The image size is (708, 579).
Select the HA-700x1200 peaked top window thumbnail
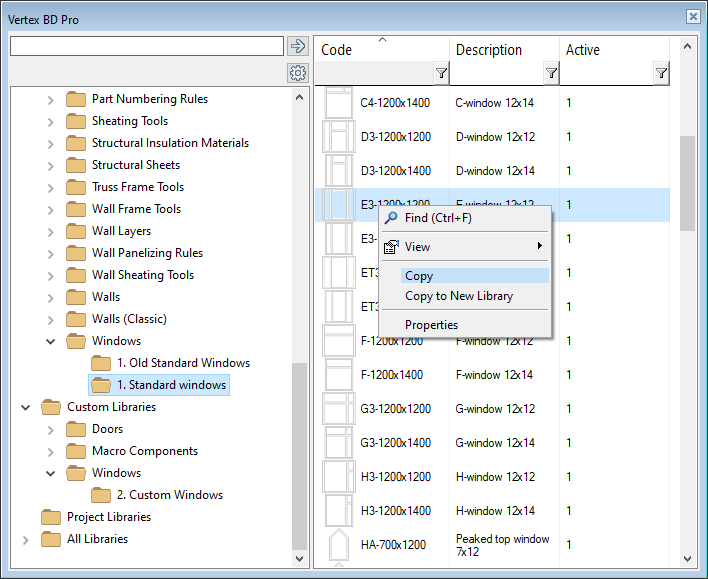pos(339,545)
